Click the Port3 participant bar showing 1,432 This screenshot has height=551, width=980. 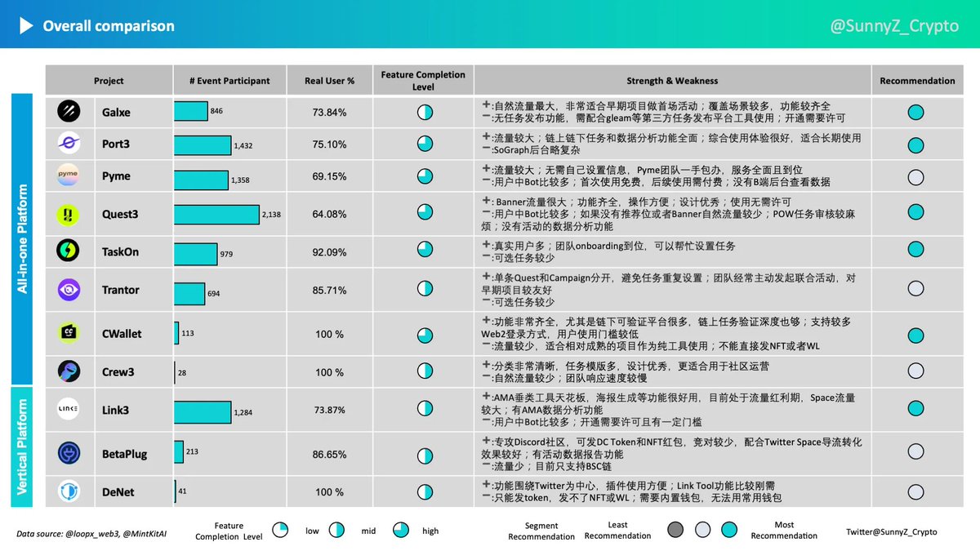point(203,144)
